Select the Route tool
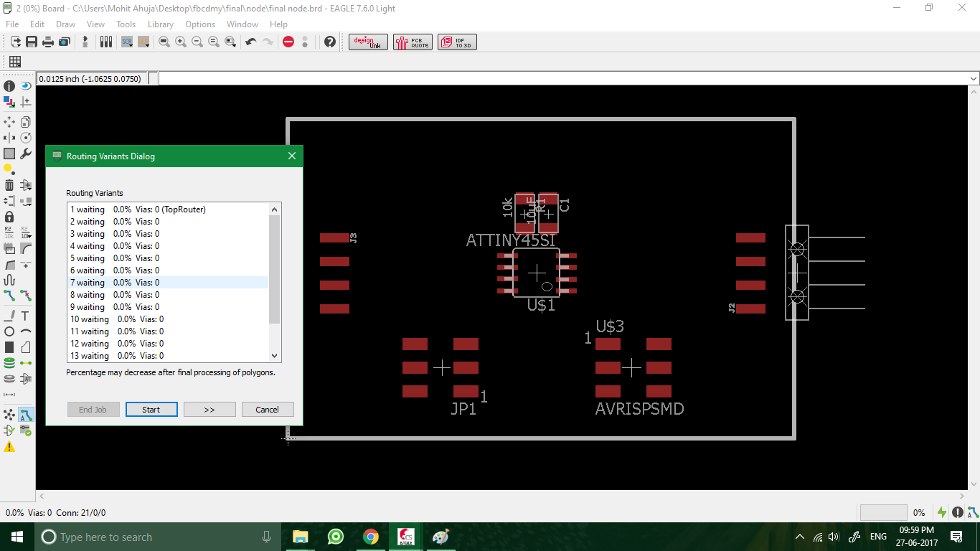The height and width of the screenshot is (551, 980). (9, 294)
